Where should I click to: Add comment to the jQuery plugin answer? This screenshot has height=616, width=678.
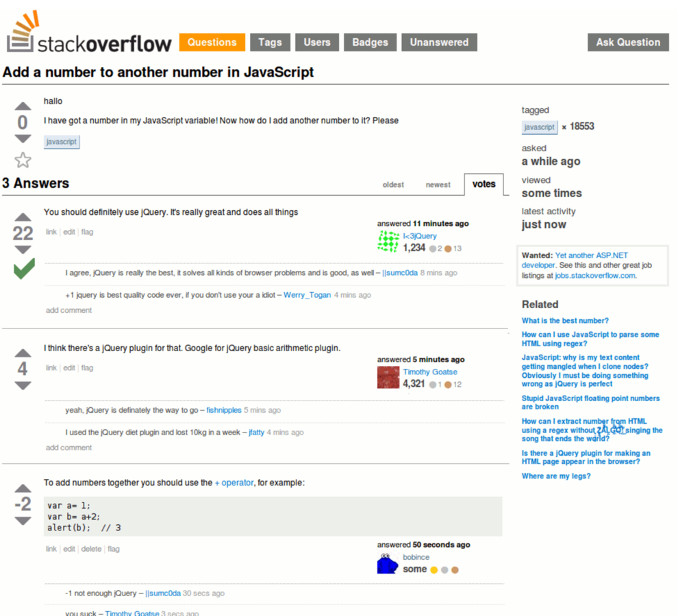pyautogui.click(x=68, y=448)
